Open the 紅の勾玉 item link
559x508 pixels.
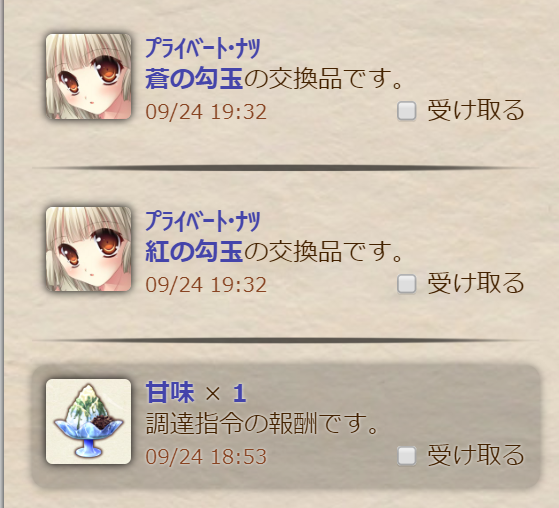point(194,251)
